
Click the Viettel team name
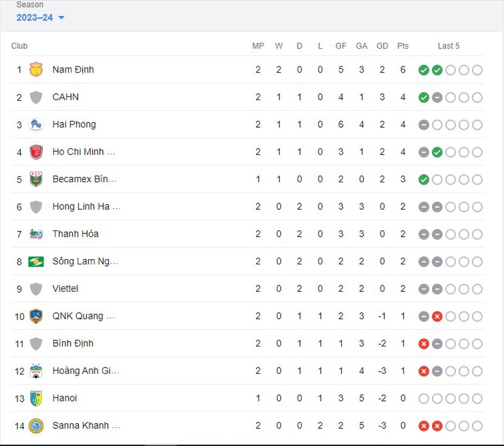coord(65,288)
